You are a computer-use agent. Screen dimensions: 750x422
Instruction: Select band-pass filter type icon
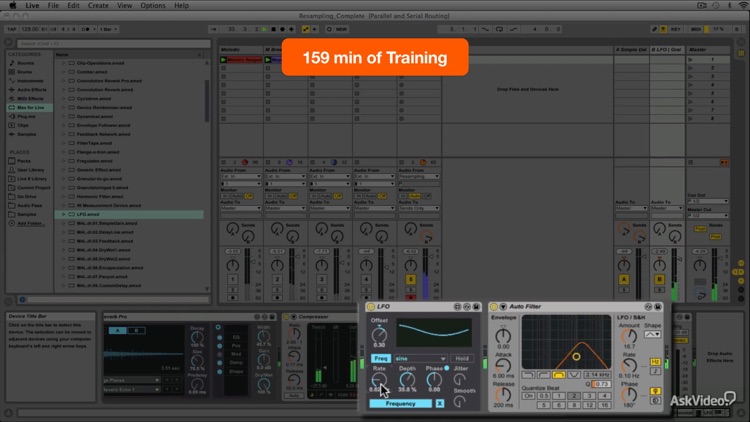(559, 375)
